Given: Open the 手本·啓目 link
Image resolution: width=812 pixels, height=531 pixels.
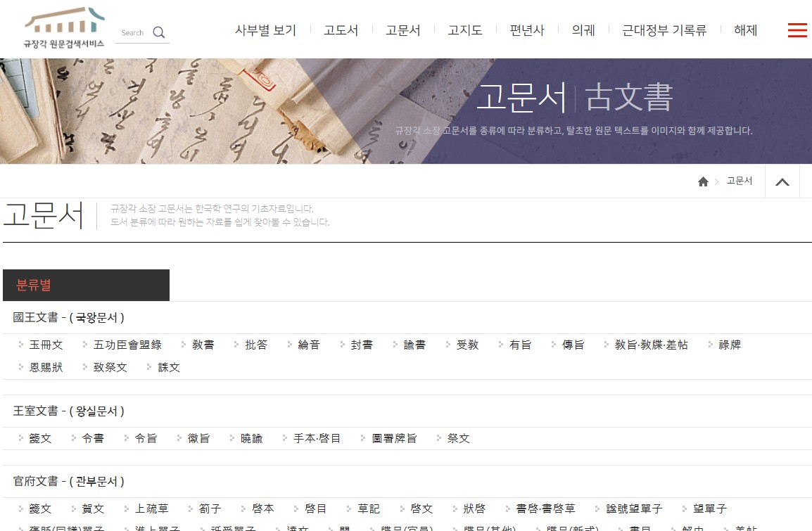Looking at the screenshot, I should [317, 438].
